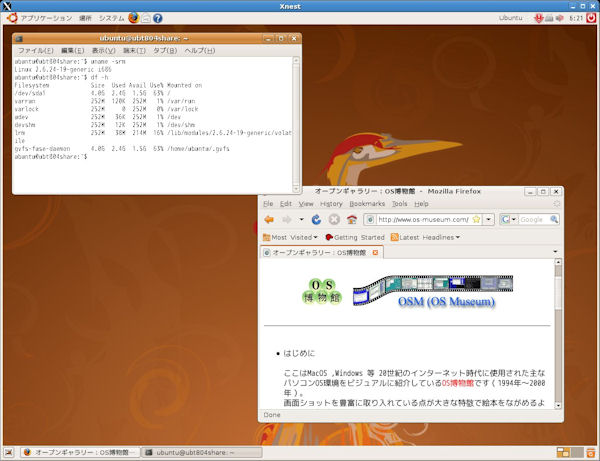The height and width of the screenshot is (461, 600).
Task: Click the Ubuntu user switcher label
Action: (x=510, y=18)
